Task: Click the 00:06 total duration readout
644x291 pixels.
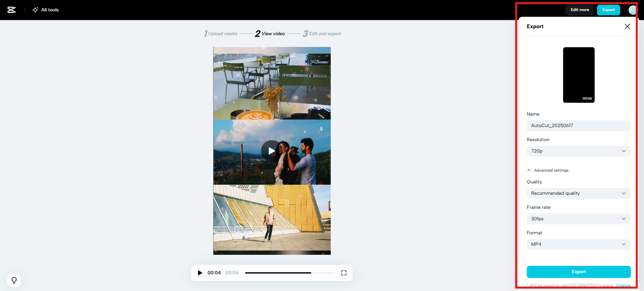Action: pos(232,273)
